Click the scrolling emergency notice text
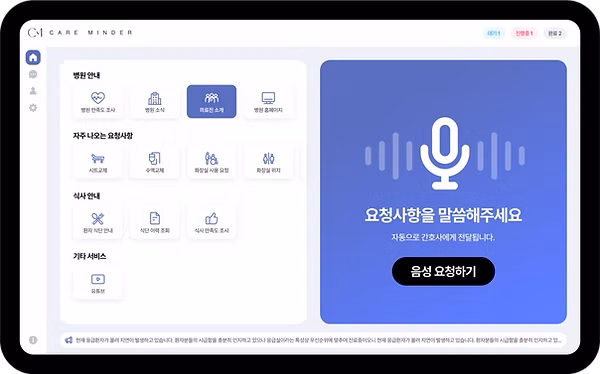Screen dimensions: 600x374 coord(318,340)
